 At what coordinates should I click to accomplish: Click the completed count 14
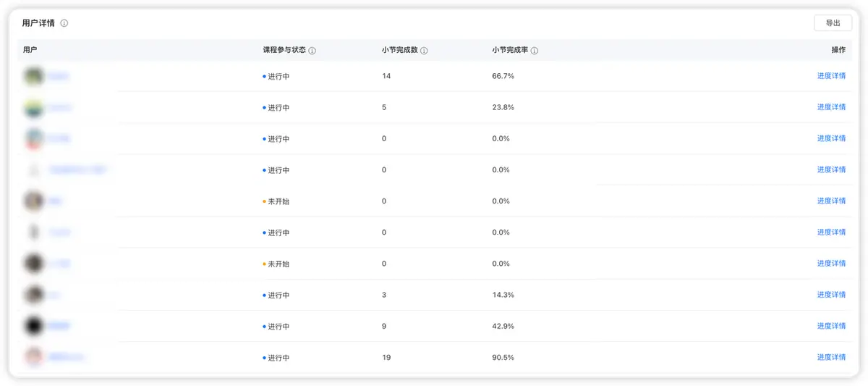pyautogui.click(x=386, y=76)
